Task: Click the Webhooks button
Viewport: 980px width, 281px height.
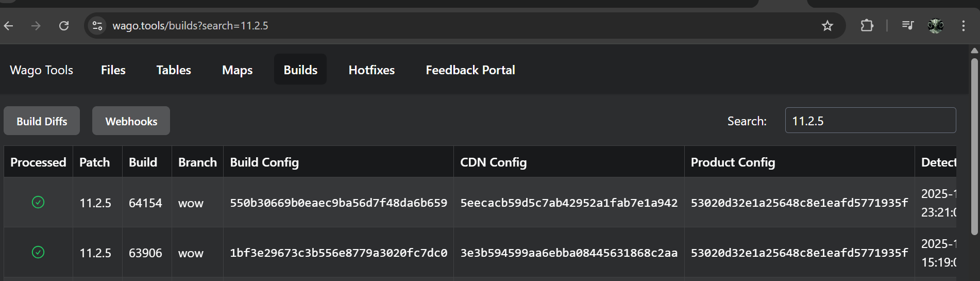Action: [131, 121]
